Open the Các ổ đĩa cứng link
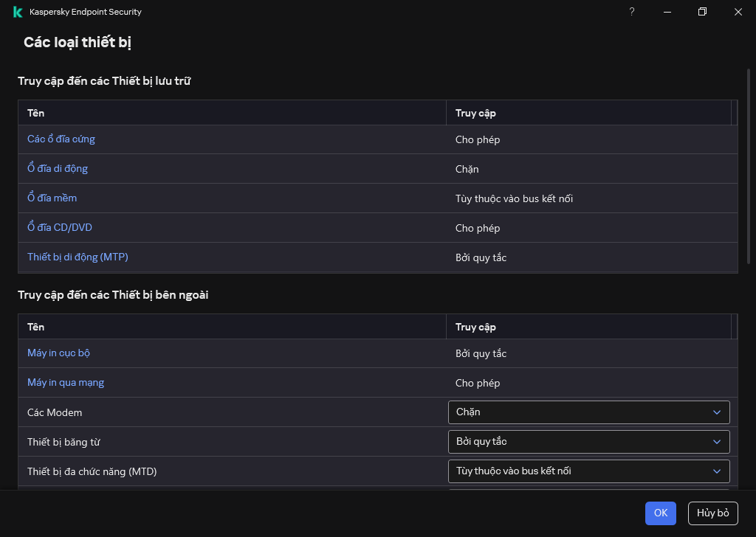The width and height of the screenshot is (756, 537). tap(61, 139)
